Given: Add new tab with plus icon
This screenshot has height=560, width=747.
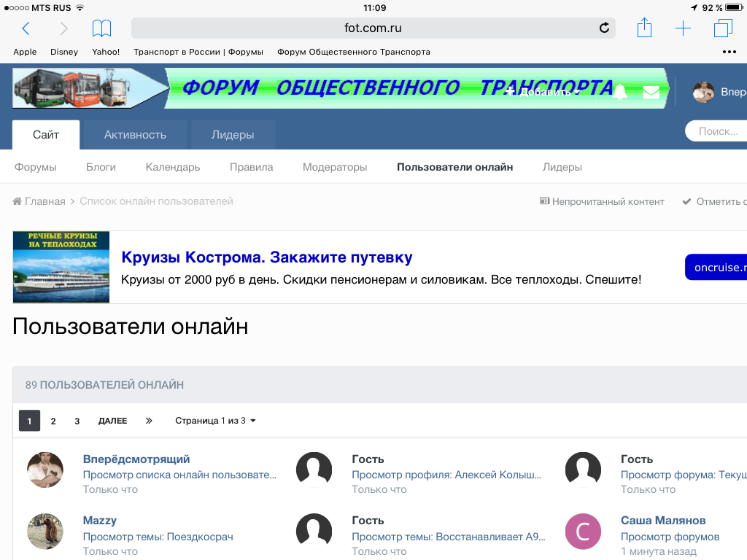Looking at the screenshot, I should tap(683, 28).
